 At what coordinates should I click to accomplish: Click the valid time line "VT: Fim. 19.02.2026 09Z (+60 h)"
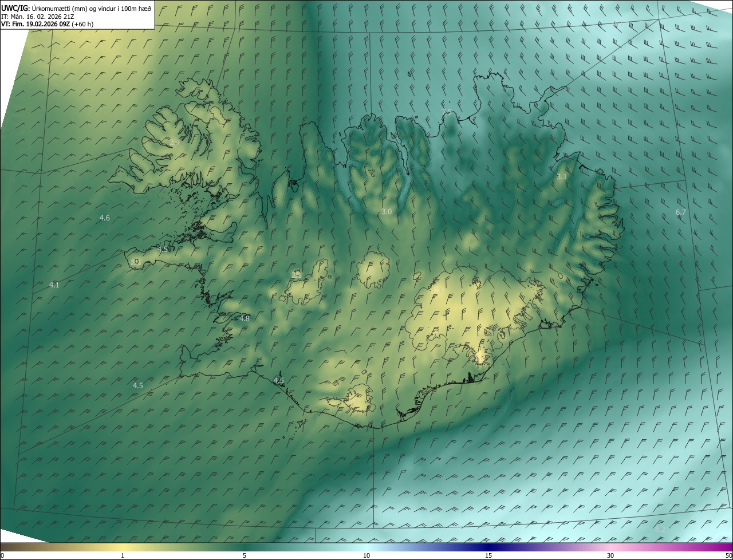[x=47, y=24]
